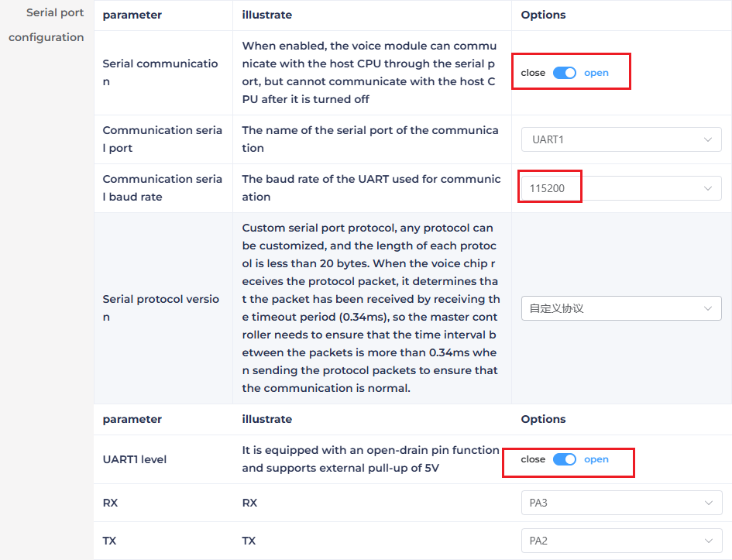The width and height of the screenshot is (732, 560).
Task: Click 'close' label beside Serial communication toggle
Action: 533,73
